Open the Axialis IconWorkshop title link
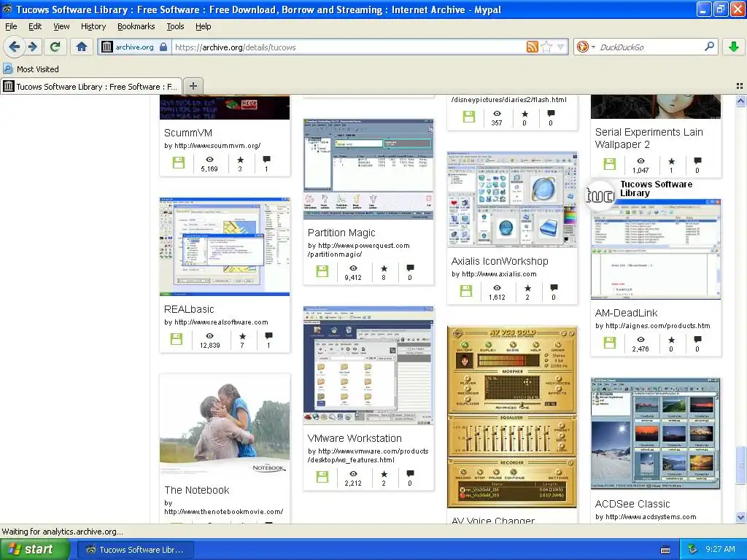Image resolution: width=747 pixels, height=560 pixels. [x=500, y=261]
